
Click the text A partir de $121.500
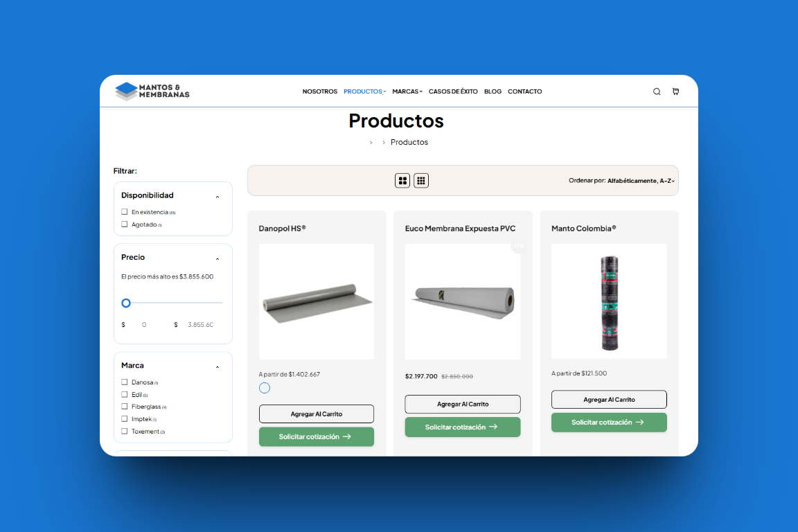579,373
